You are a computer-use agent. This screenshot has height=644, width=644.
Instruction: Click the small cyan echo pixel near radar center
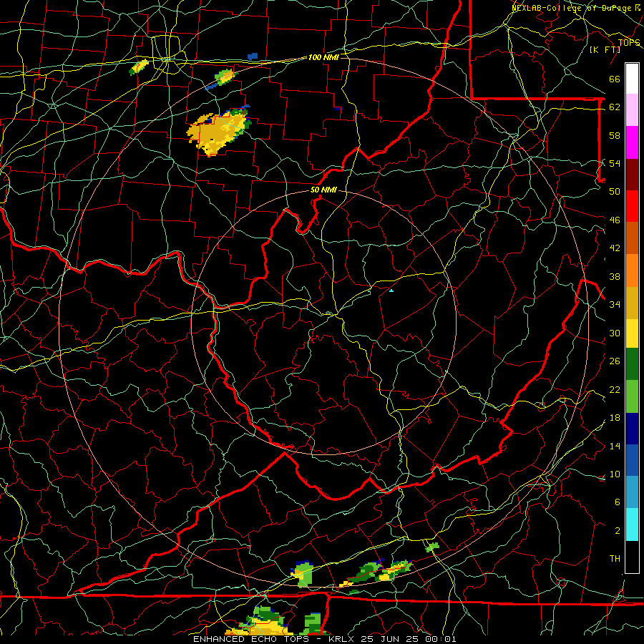point(391,291)
